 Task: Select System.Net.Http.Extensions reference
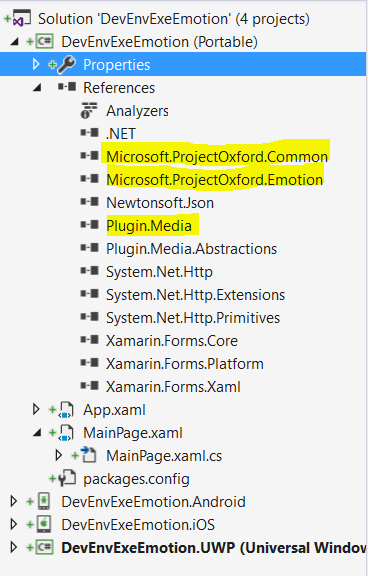pos(195,295)
